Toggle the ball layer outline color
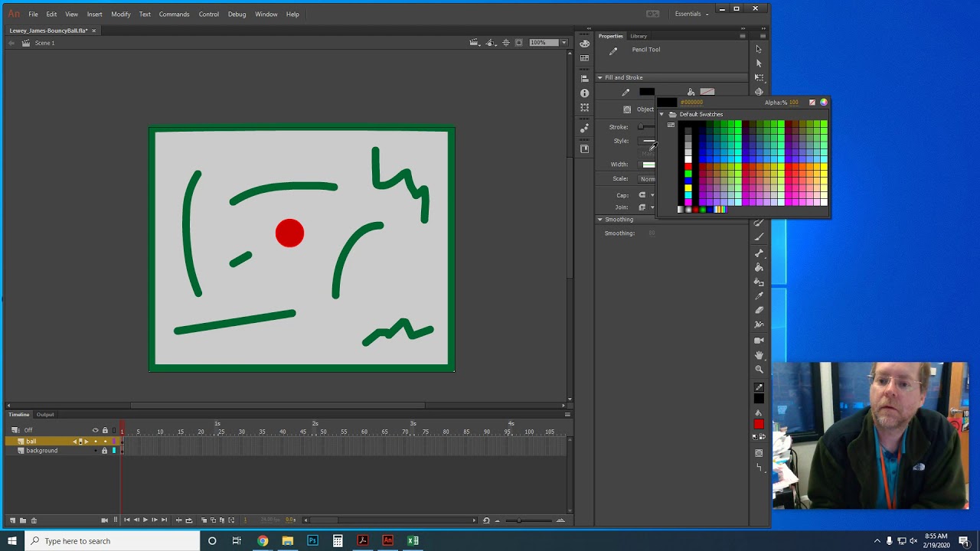 pyautogui.click(x=114, y=442)
